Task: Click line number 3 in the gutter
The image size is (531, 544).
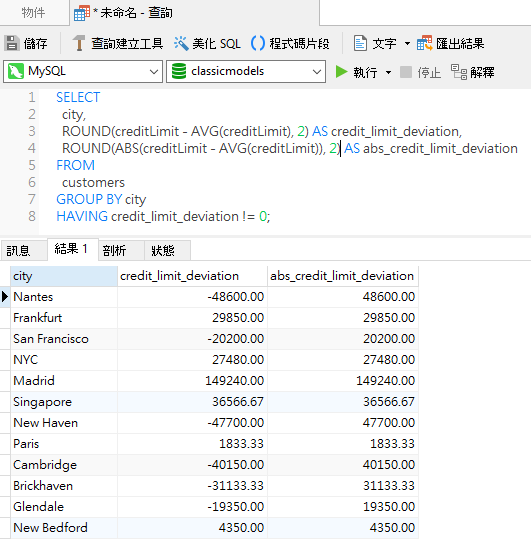Action: click(32, 131)
